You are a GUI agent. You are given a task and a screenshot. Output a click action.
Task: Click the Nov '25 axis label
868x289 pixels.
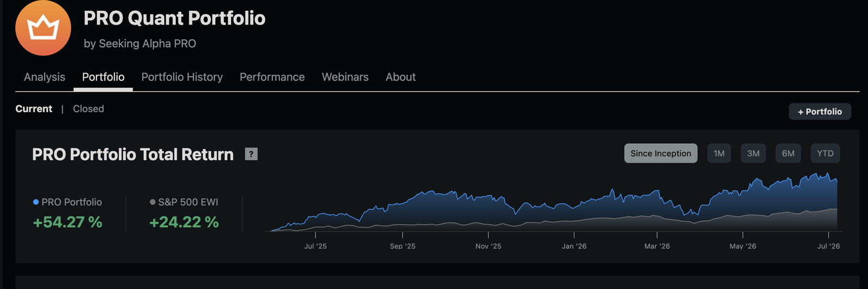[x=488, y=246]
